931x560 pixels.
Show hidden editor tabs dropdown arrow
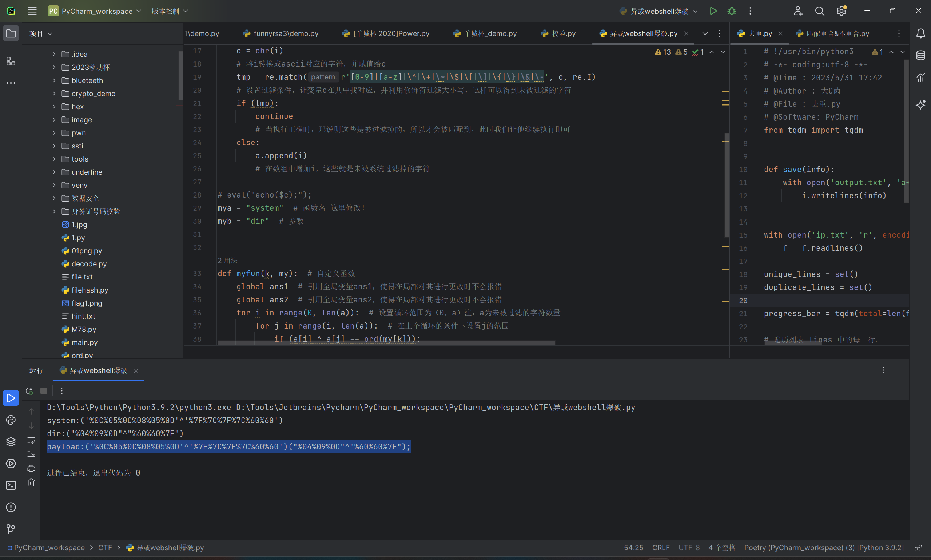[x=705, y=33]
